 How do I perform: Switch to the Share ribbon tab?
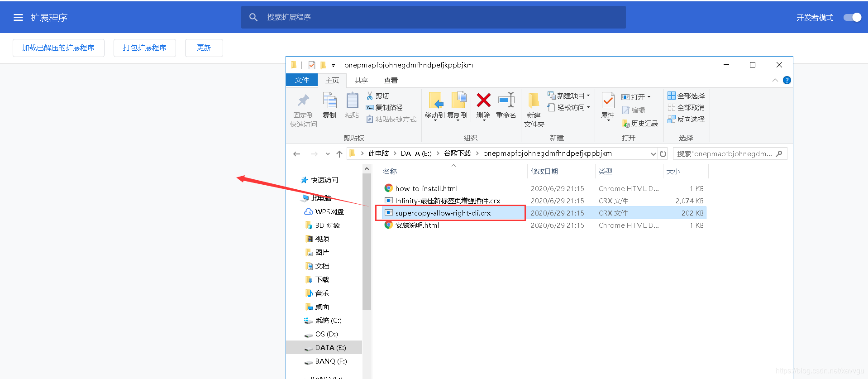(361, 80)
